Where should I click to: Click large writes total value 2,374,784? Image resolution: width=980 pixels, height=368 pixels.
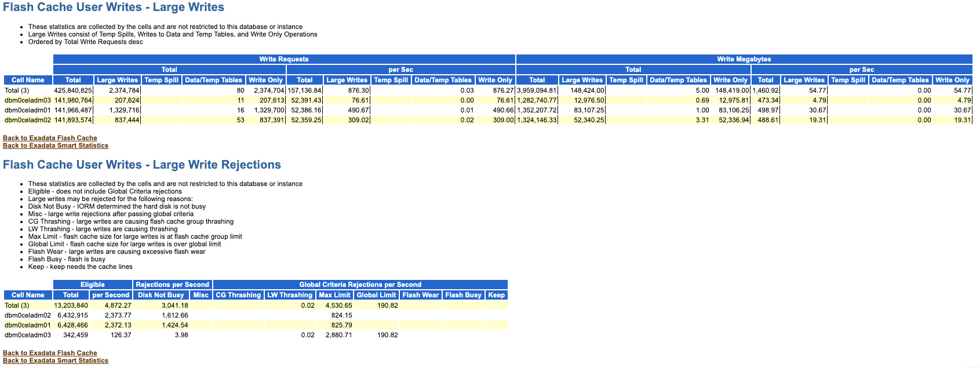pyautogui.click(x=124, y=90)
